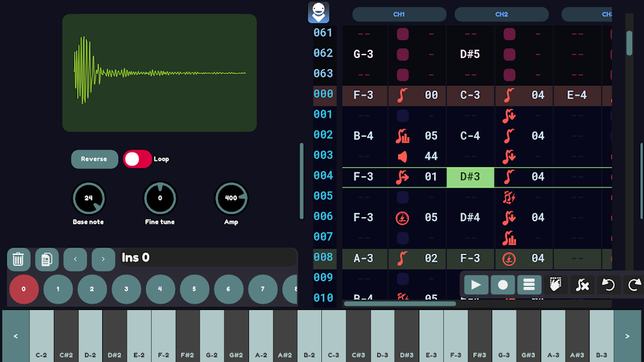This screenshot has height=362, width=644.
Task: Go to the previous instrument with left chevron
Action: click(x=75, y=259)
